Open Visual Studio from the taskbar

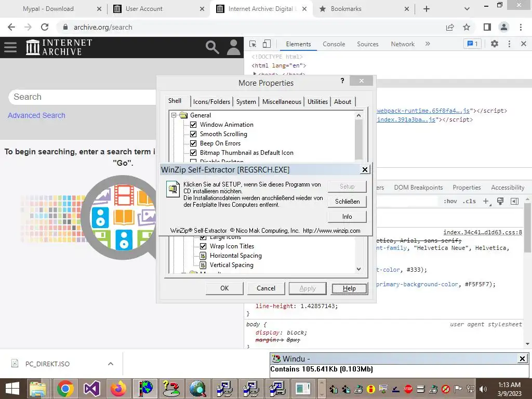coord(91,389)
